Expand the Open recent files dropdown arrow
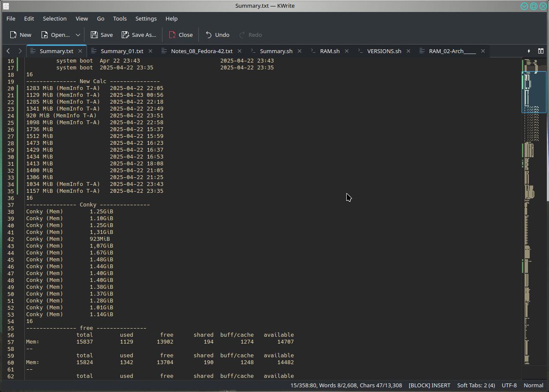This screenshot has width=549, height=392. [x=78, y=35]
